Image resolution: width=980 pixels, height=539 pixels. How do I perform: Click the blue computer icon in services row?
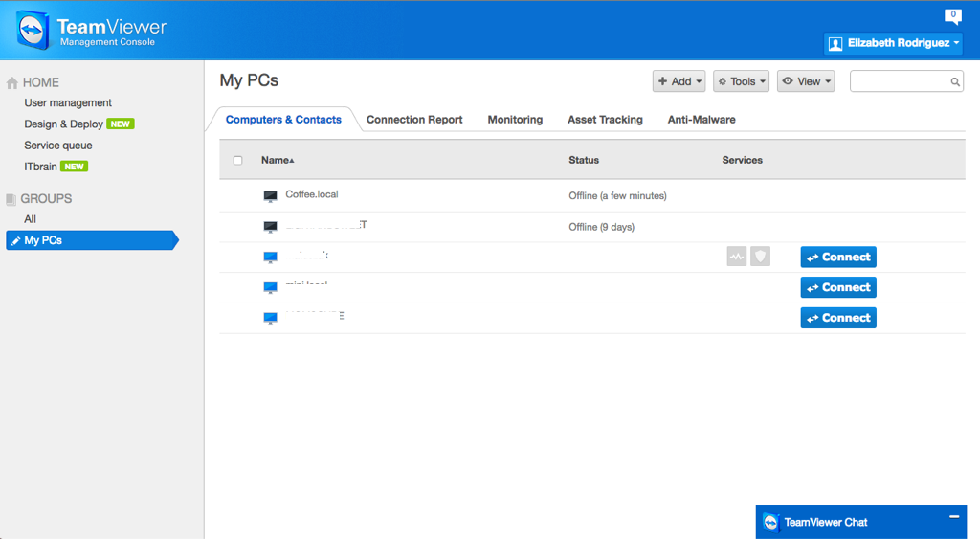[x=270, y=257]
